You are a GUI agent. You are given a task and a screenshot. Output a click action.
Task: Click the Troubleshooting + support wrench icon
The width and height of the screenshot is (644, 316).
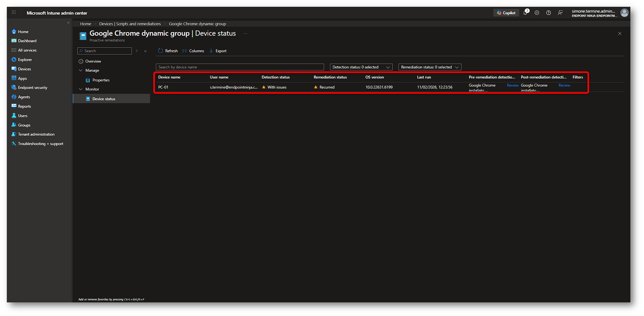click(x=14, y=144)
